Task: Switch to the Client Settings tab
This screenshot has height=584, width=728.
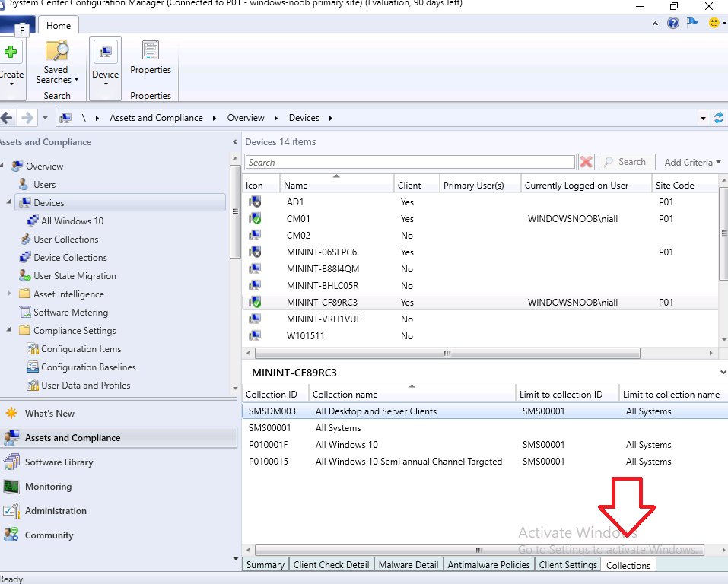Action: [567, 564]
